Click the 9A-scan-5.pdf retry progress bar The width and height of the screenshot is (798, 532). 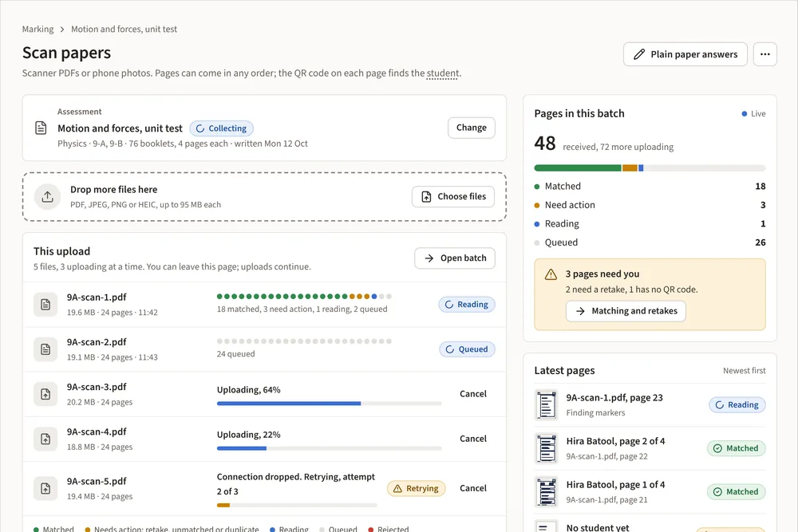(x=297, y=505)
